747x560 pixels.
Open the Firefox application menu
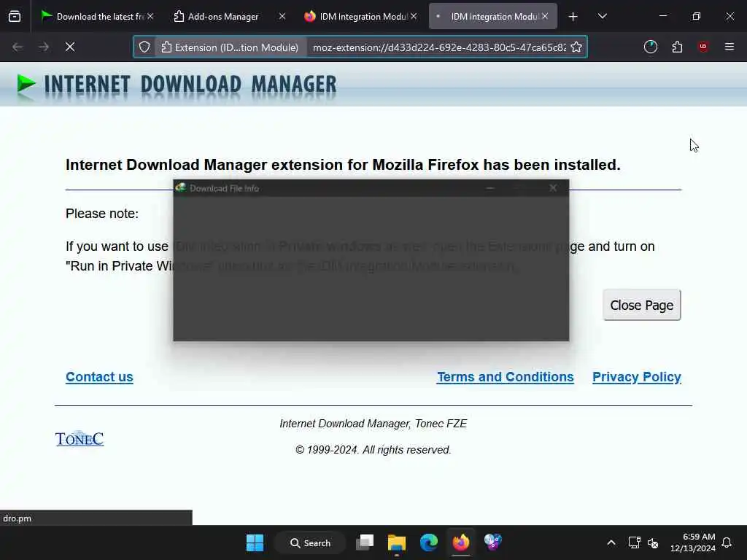729,47
